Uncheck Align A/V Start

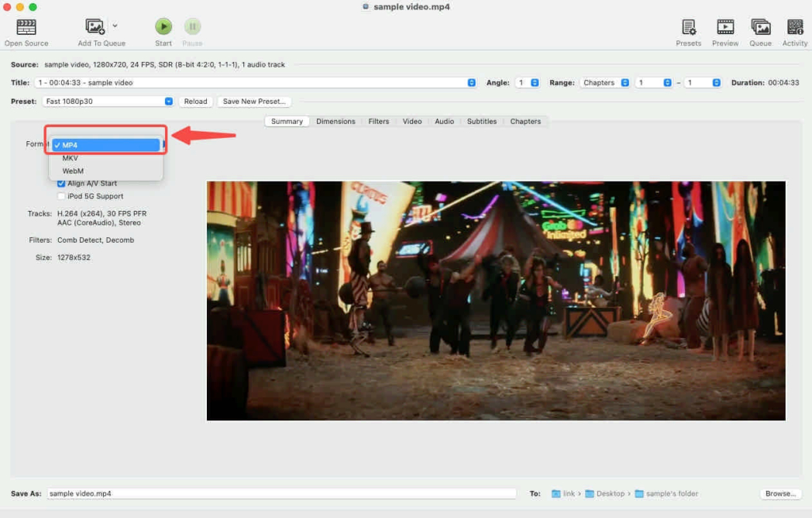(61, 182)
